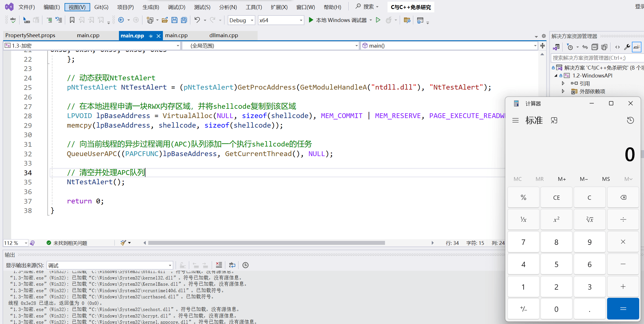Click the Undo arrow icon
Screen dimensions: 644x324
[197, 20]
